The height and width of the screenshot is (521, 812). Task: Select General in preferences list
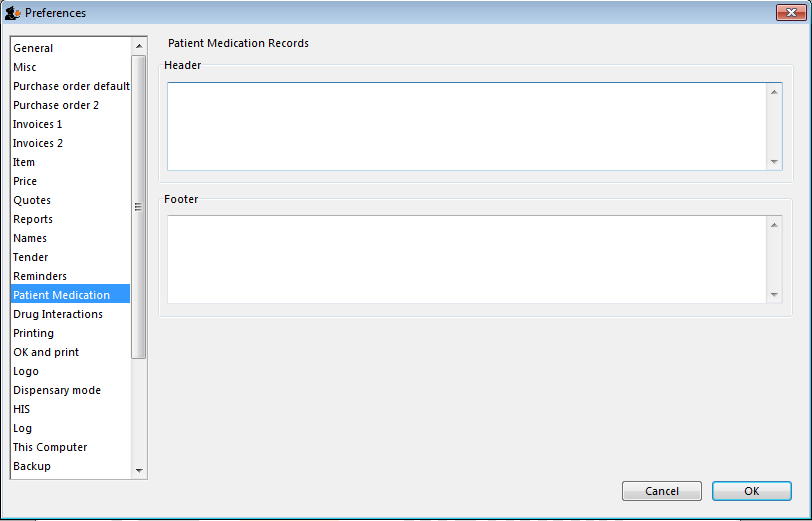coord(33,48)
